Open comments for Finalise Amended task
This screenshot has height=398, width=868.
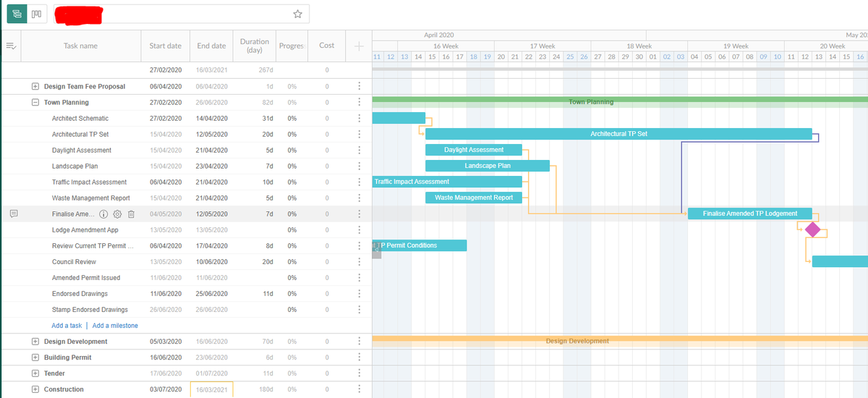tap(14, 213)
